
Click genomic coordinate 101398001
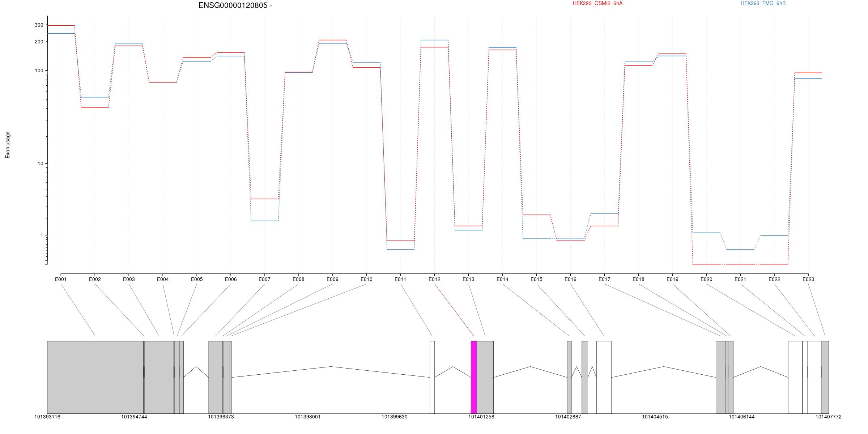click(308, 417)
